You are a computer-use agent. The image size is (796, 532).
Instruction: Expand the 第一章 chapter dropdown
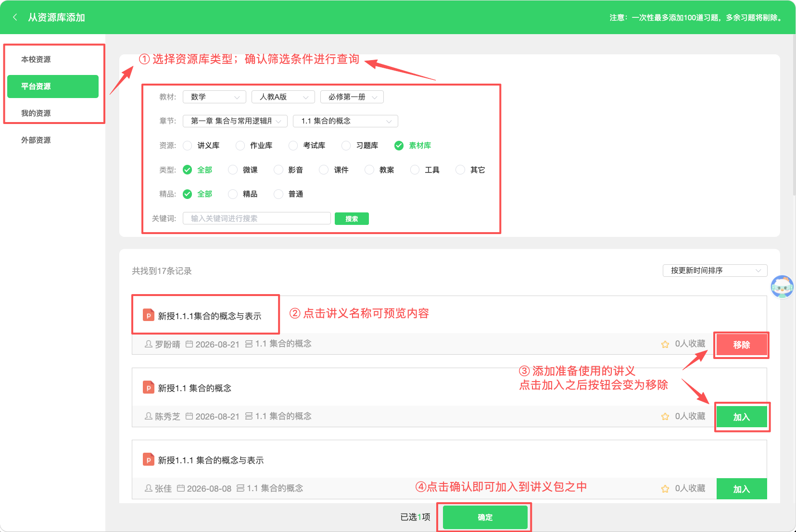click(x=235, y=121)
